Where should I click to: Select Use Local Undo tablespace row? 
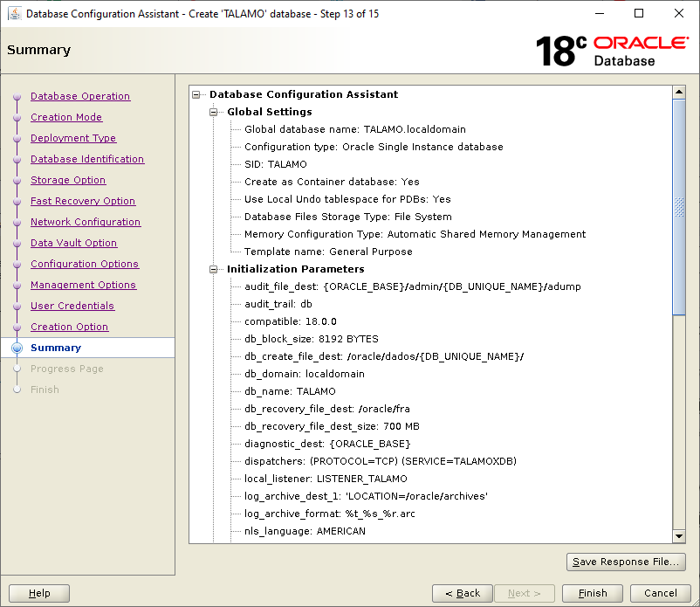(x=347, y=199)
